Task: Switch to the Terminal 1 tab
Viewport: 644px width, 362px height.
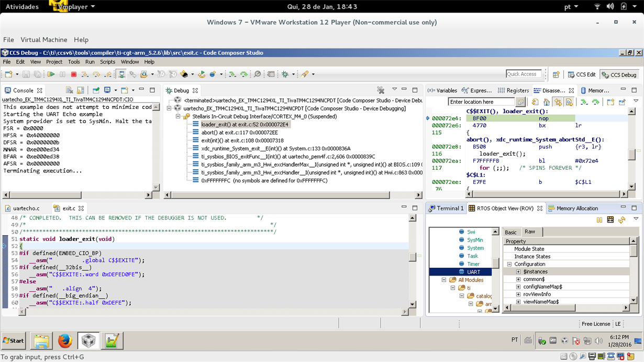Action: coord(446,208)
